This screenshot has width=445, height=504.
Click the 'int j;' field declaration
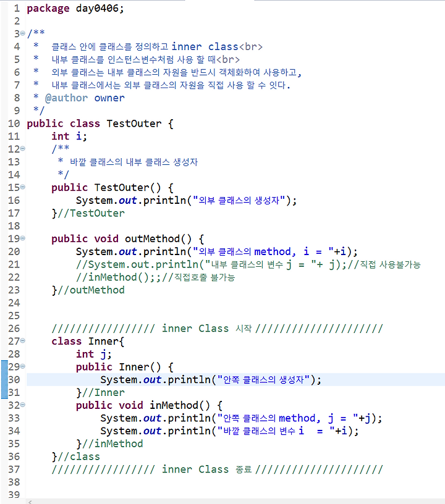(93, 354)
